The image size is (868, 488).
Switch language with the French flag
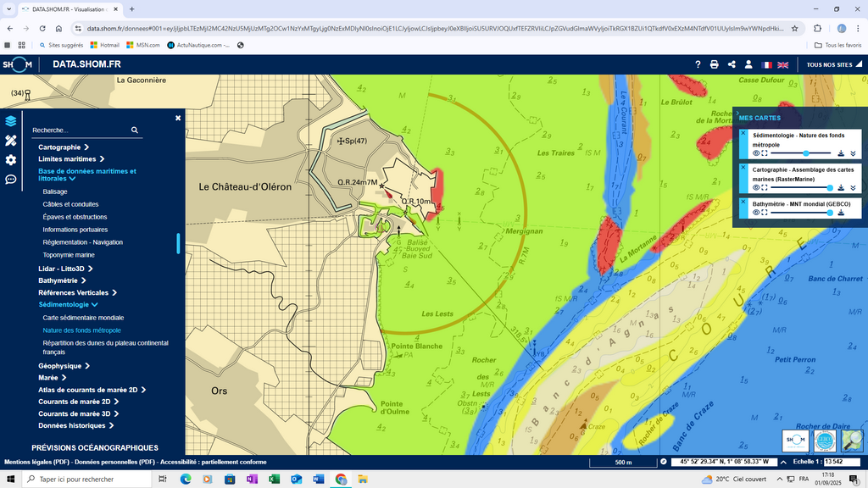[x=766, y=64]
